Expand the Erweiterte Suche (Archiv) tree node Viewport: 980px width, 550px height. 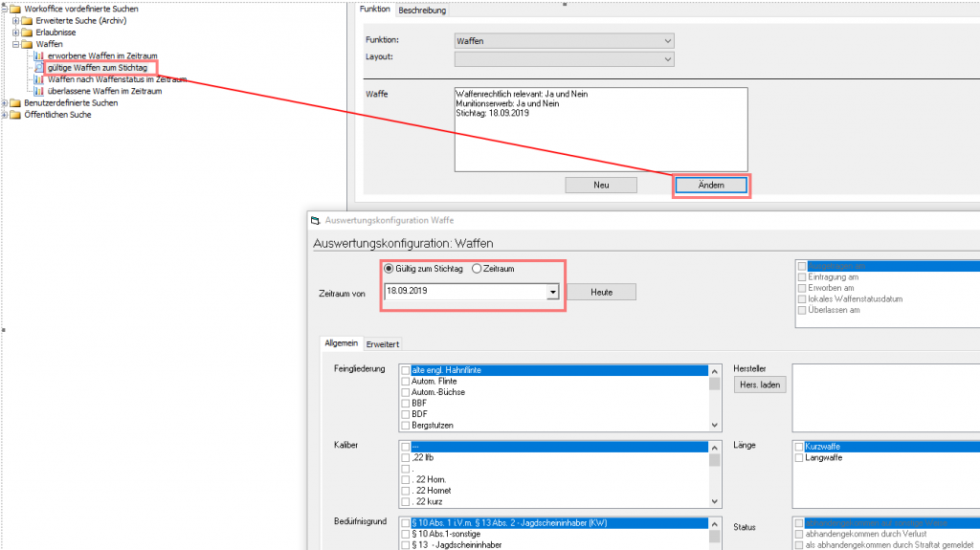point(15,21)
